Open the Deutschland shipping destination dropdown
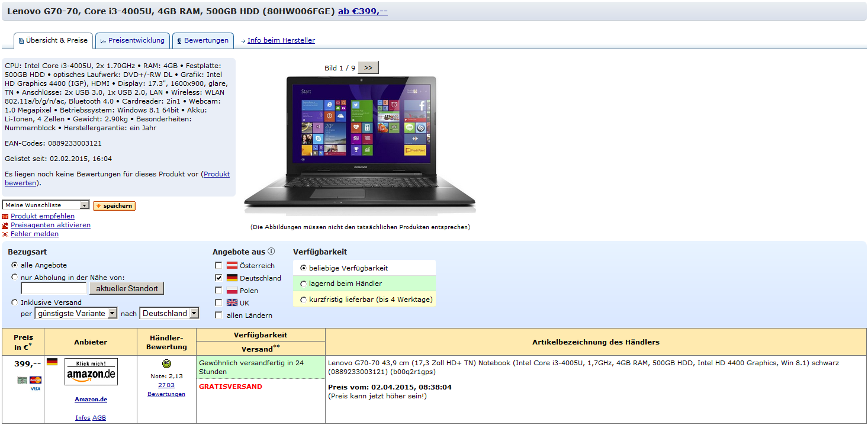Viewport: 868px width, 425px height. click(x=169, y=314)
